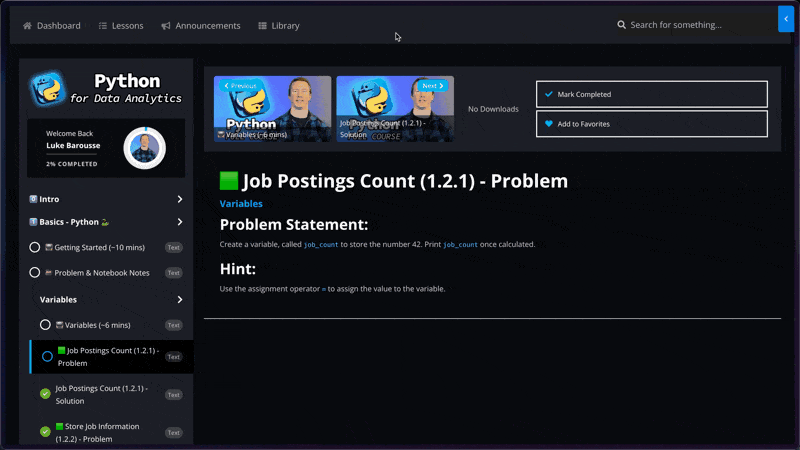Click the search magnifier icon
Viewport: 800px width, 450px height.
tap(621, 24)
